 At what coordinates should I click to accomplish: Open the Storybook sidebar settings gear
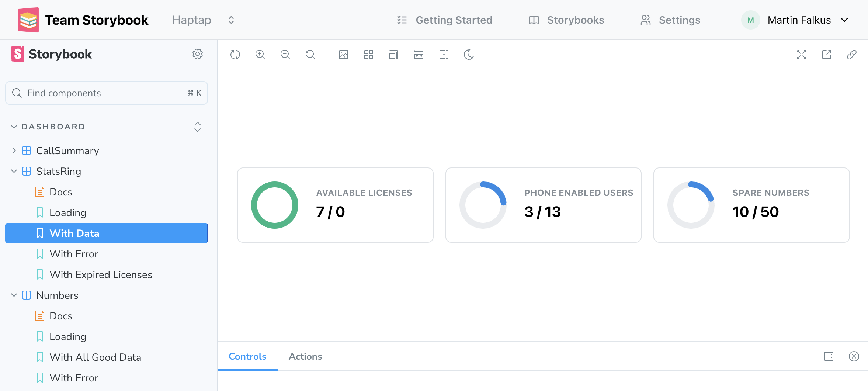coord(198,54)
